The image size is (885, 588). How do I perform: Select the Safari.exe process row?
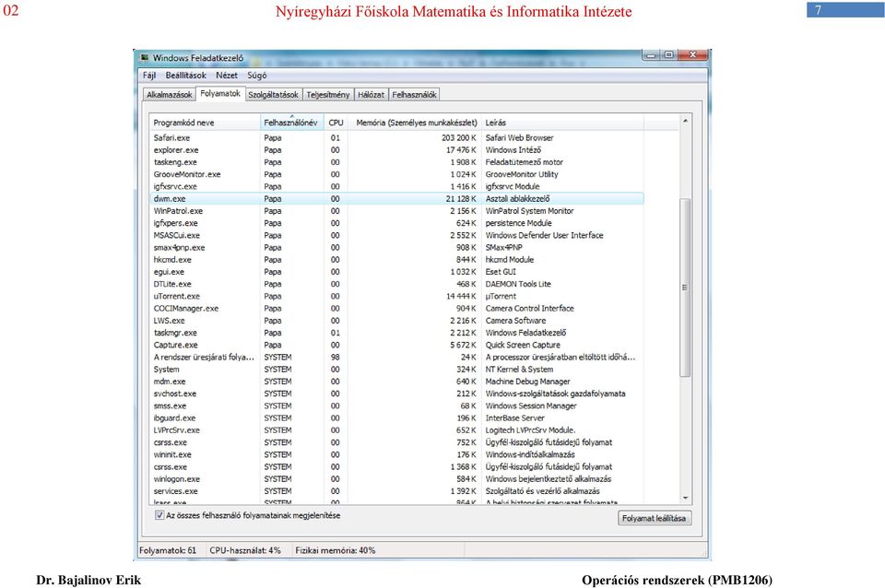pyautogui.click(x=396, y=137)
